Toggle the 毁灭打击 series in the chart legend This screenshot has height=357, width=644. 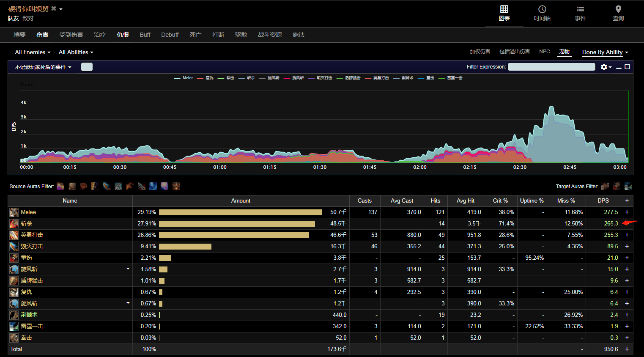tap(320, 78)
